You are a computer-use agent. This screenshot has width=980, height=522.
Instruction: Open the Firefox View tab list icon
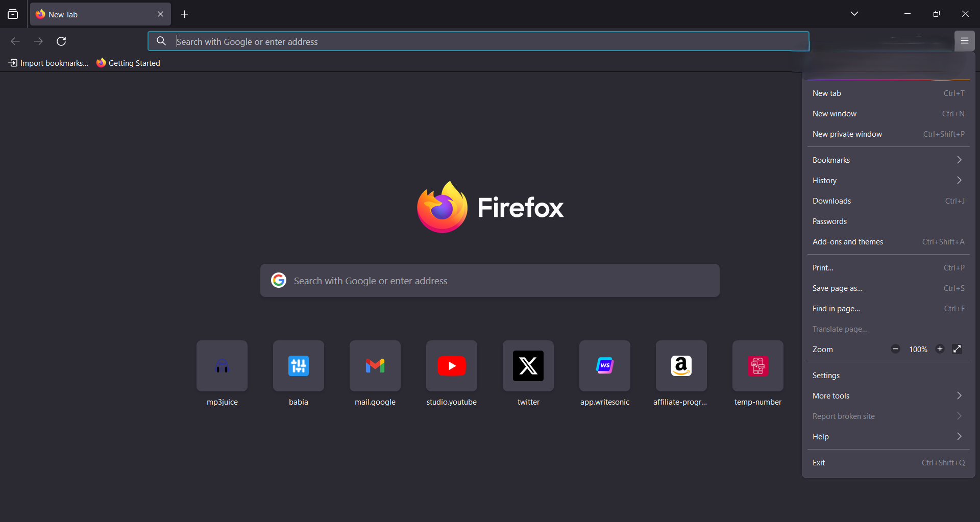point(13,14)
